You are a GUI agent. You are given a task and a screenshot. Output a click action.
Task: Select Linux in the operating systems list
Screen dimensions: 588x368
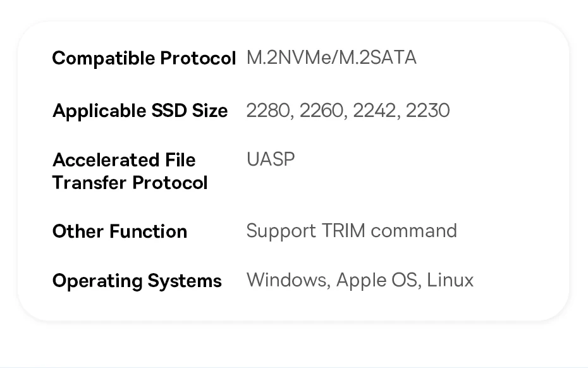tap(450, 280)
